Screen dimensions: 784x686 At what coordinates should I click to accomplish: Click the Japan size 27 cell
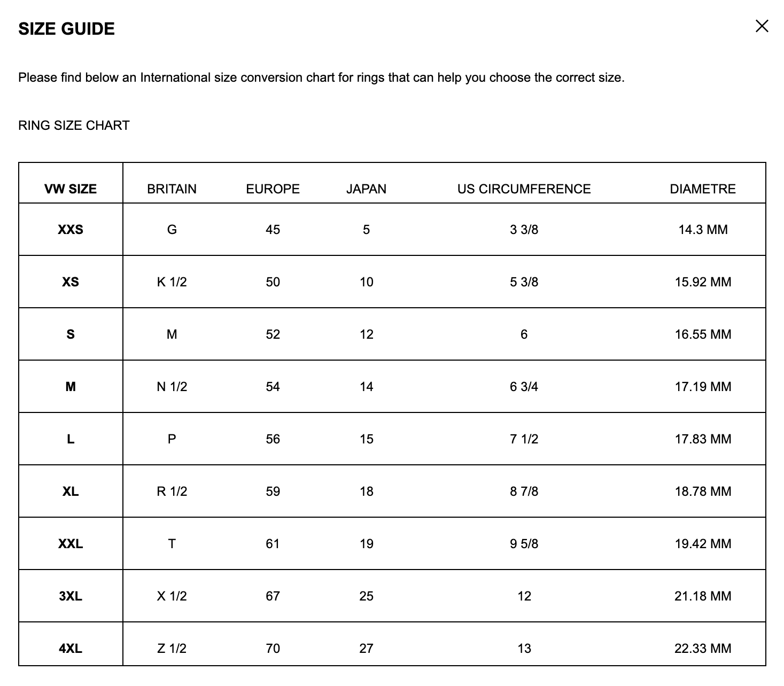pos(366,649)
